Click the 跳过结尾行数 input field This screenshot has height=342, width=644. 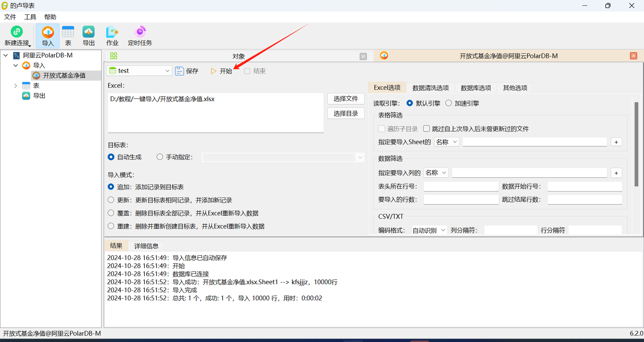tap(585, 200)
